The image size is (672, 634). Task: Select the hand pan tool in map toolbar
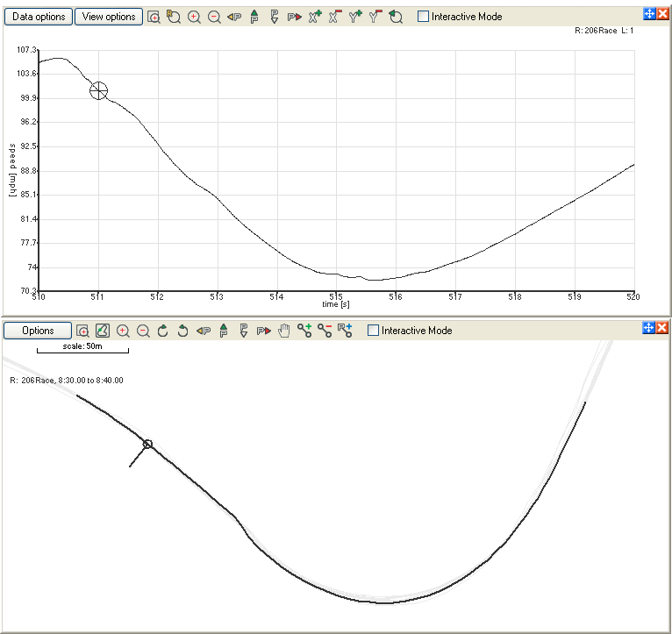[283, 331]
